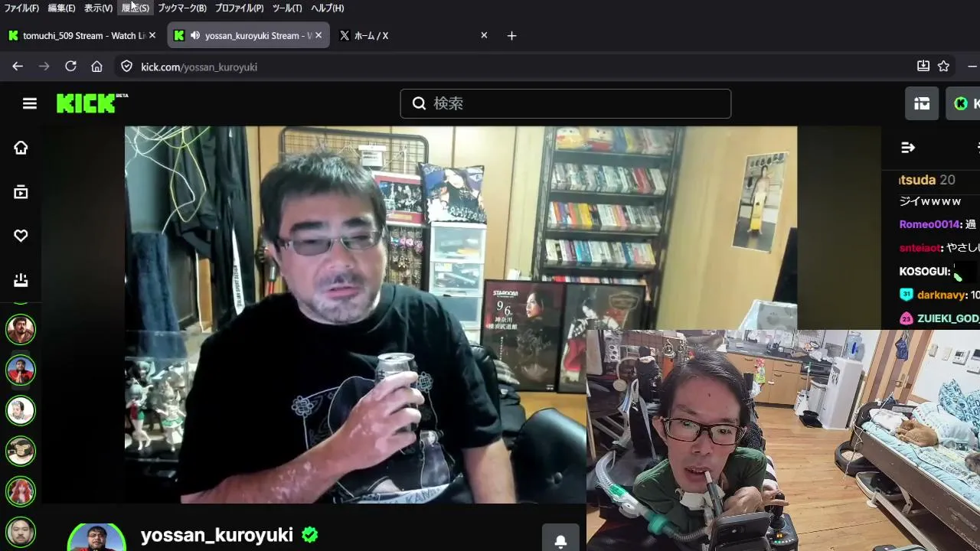Collapse the chat panel with the arrow icon
The width and height of the screenshot is (980, 551).
pos(908,148)
